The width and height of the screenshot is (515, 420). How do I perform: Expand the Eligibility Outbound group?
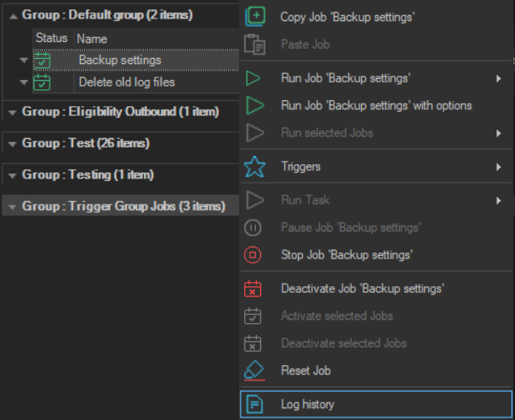click(x=12, y=112)
